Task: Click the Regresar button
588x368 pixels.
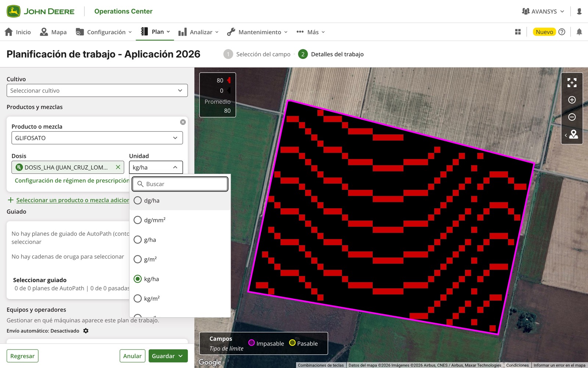Action: 22,356
